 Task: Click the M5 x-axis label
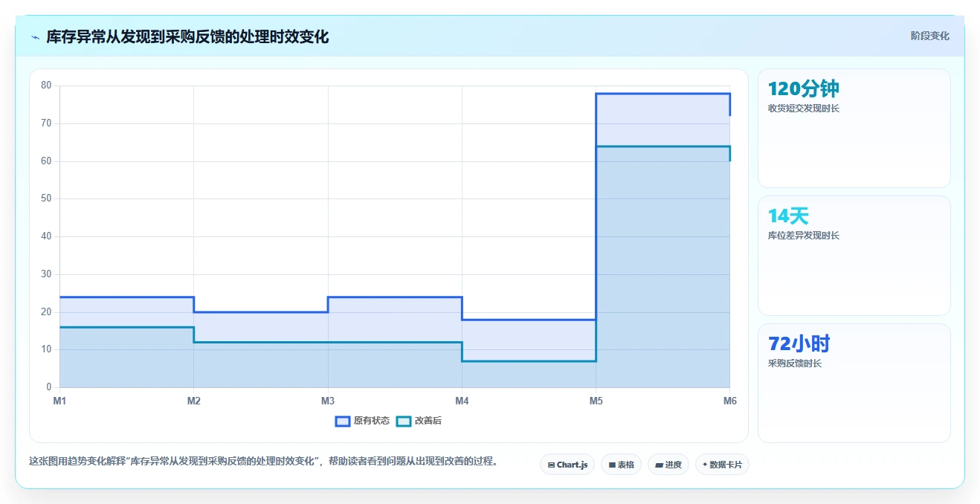[596, 401]
